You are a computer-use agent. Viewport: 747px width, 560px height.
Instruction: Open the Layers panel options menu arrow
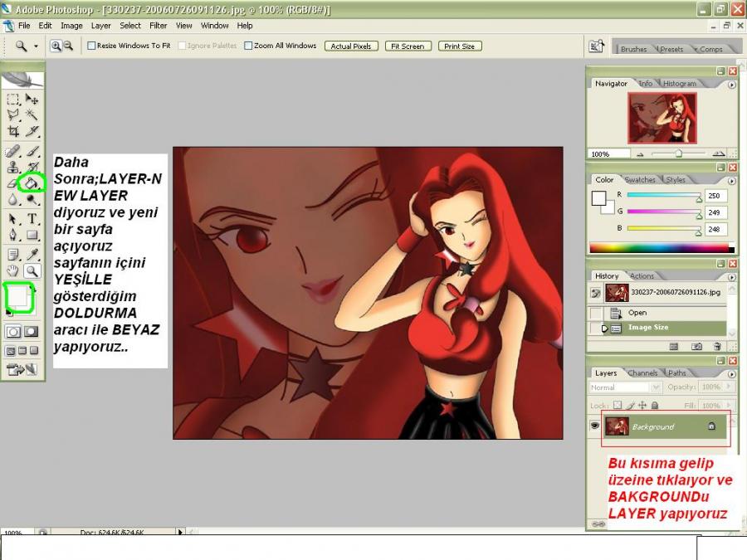[732, 373]
